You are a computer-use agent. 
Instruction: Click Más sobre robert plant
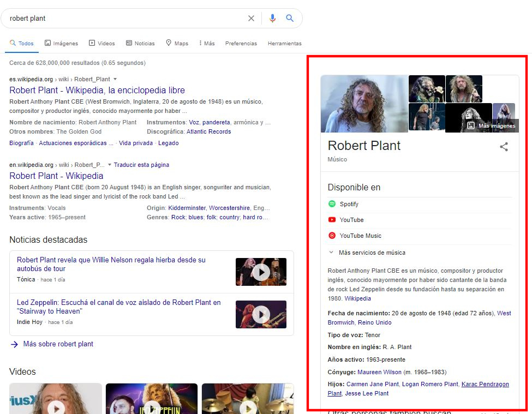pyautogui.click(x=58, y=344)
